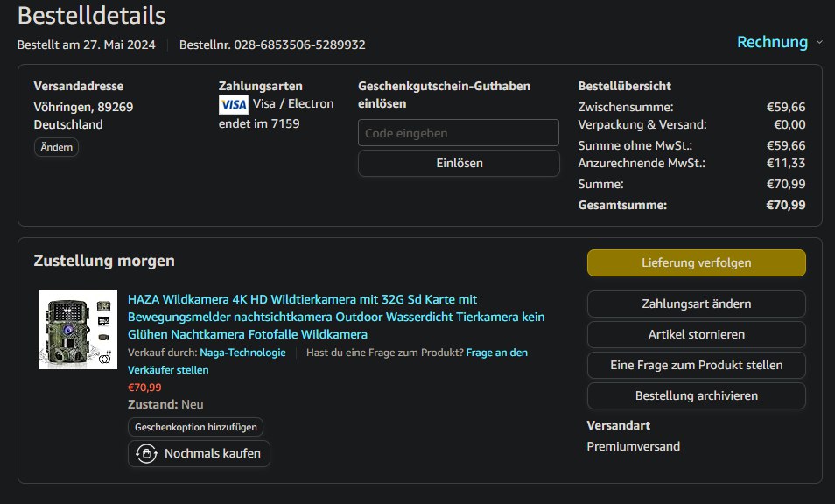The width and height of the screenshot is (835, 504).
Task: Visit seller Naga-Technologie link
Action: (242, 353)
